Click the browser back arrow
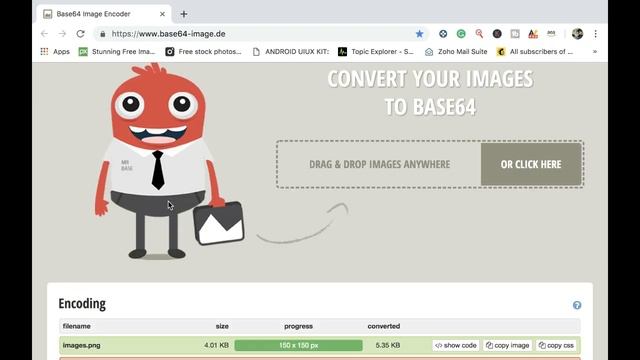640x360 pixels. [x=44, y=34]
